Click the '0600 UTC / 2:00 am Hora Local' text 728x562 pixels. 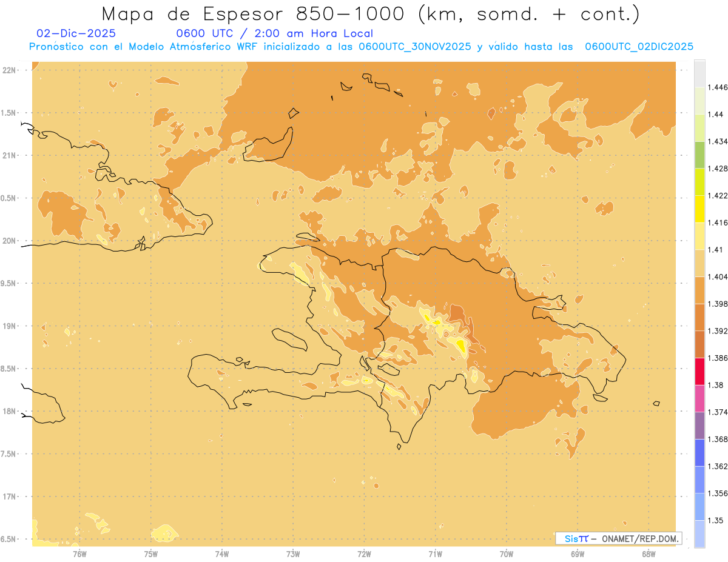274,33
